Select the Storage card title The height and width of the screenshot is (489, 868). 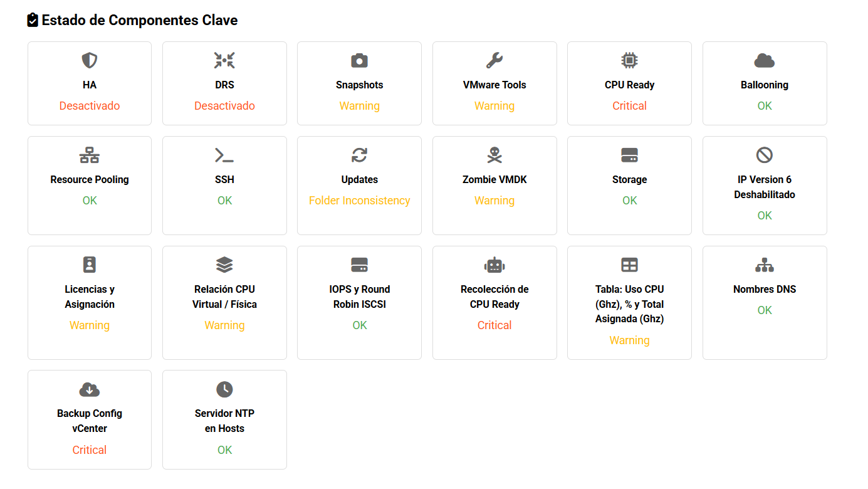pyautogui.click(x=629, y=179)
